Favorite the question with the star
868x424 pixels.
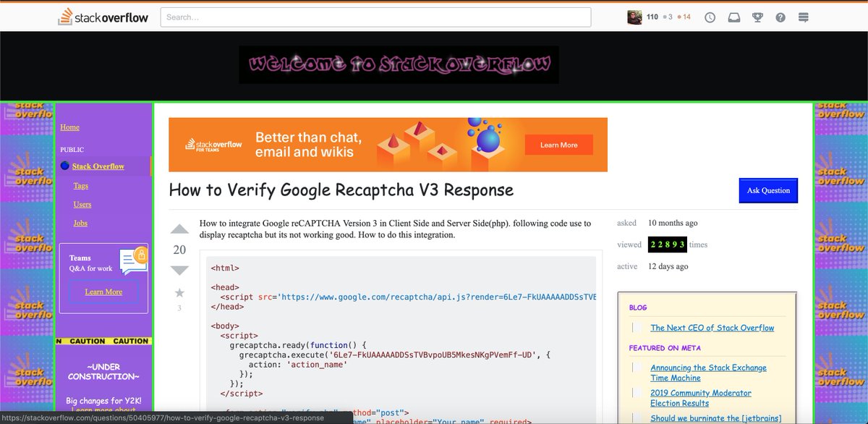179,293
